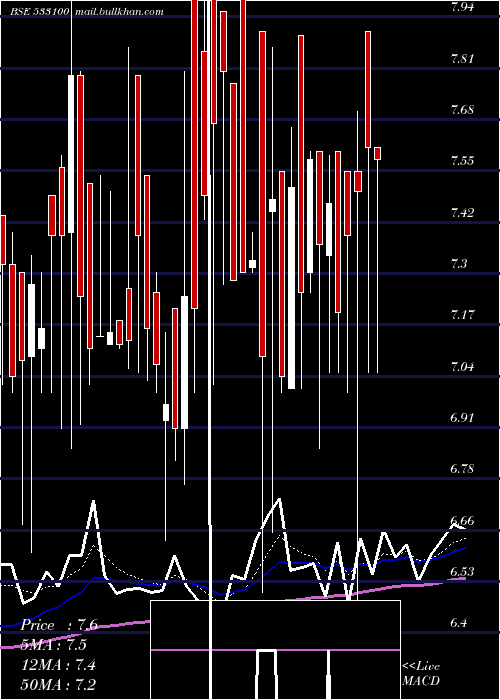Click the Price : 7.6 legend entry

click(x=58, y=625)
